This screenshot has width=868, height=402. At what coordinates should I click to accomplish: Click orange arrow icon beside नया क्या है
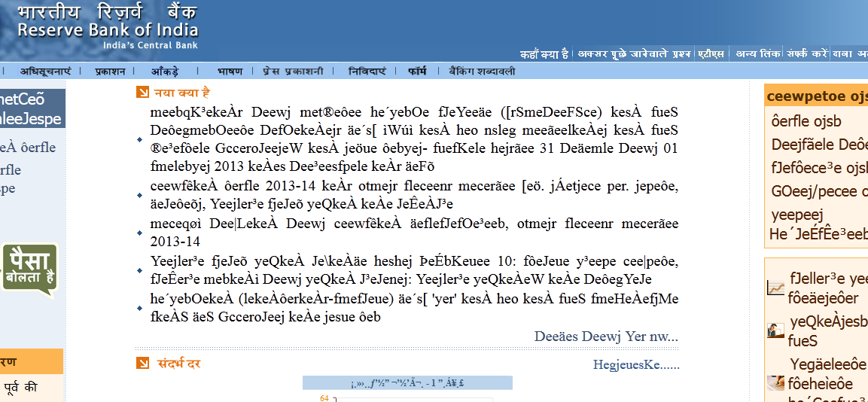coord(142,93)
